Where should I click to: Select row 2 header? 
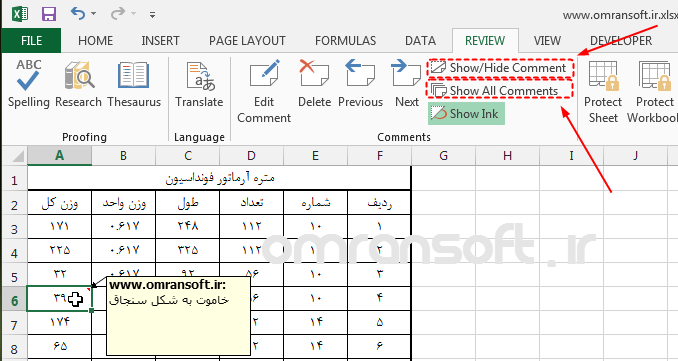(x=15, y=204)
